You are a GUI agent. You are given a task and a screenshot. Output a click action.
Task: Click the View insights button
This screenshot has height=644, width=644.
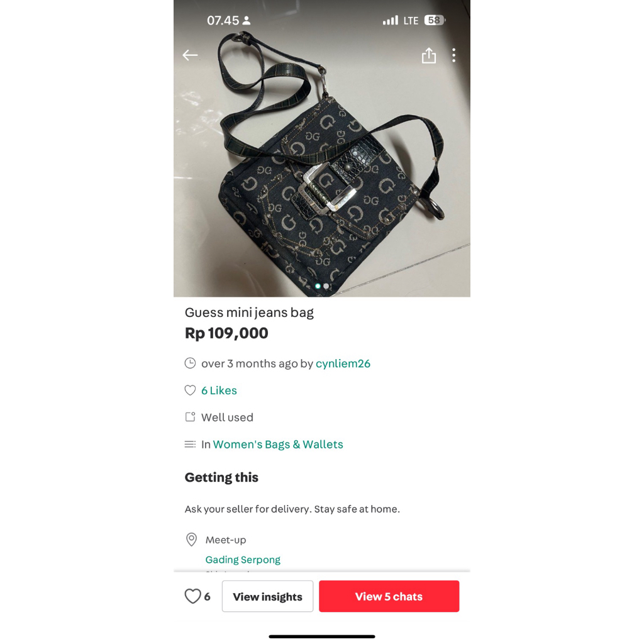tap(267, 596)
